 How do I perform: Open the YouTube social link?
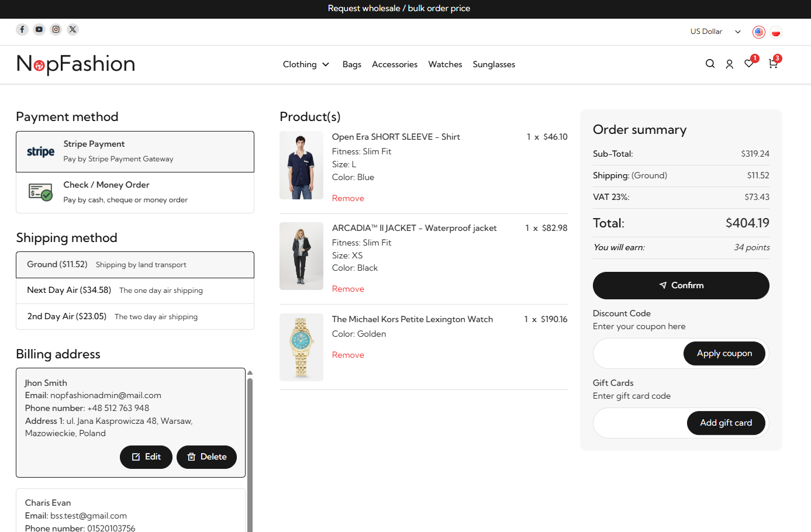pos(39,29)
